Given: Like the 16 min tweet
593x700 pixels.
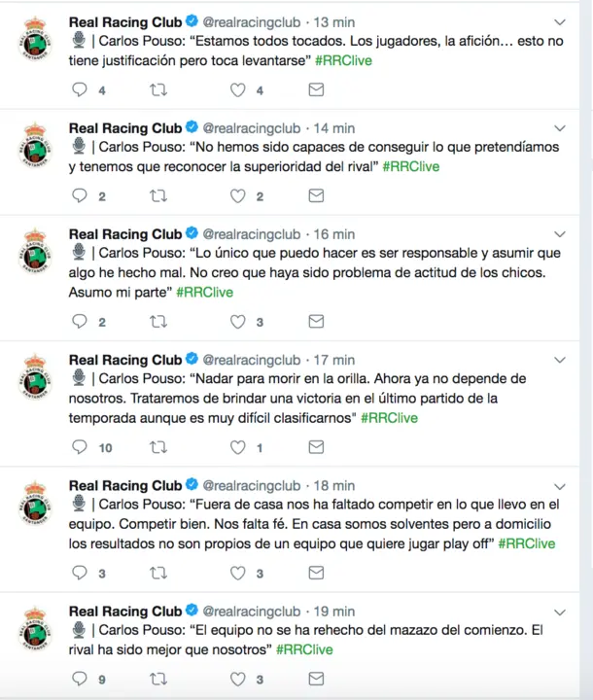Looking at the screenshot, I should pyautogui.click(x=237, y=322).
